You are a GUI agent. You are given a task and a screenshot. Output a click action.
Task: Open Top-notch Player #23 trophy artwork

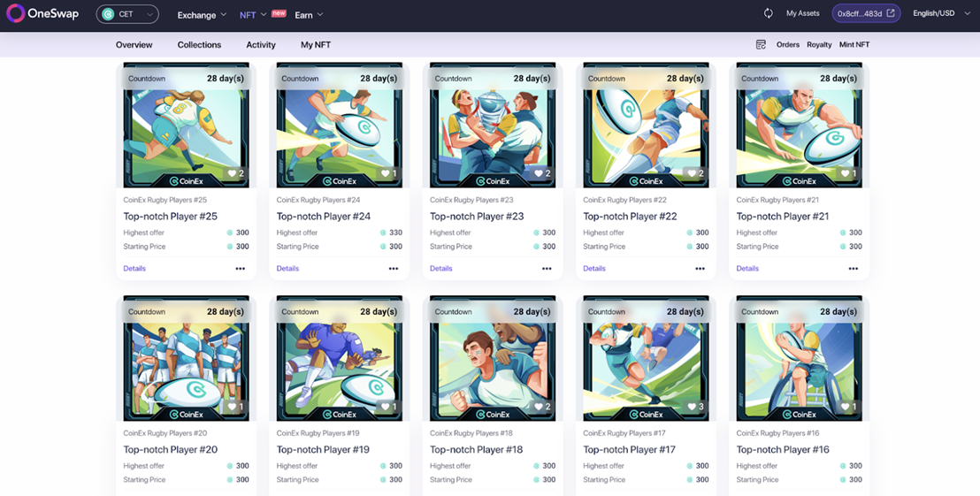(x=493, y=125)
